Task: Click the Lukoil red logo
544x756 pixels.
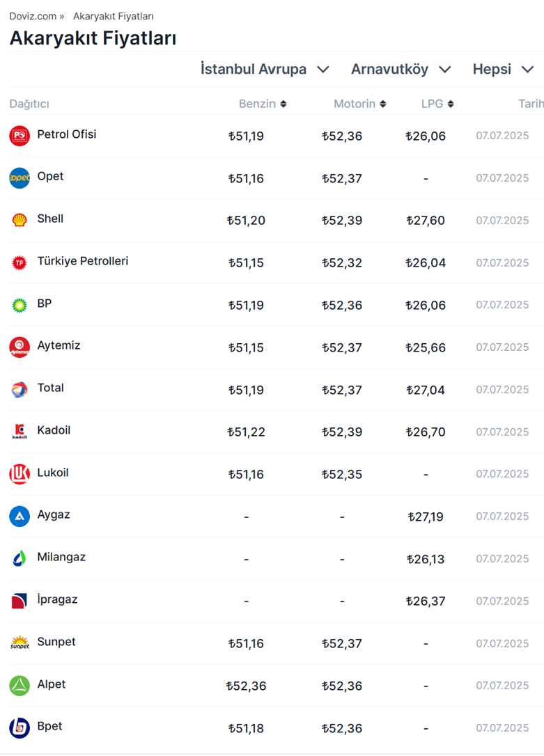Action: 20,474
